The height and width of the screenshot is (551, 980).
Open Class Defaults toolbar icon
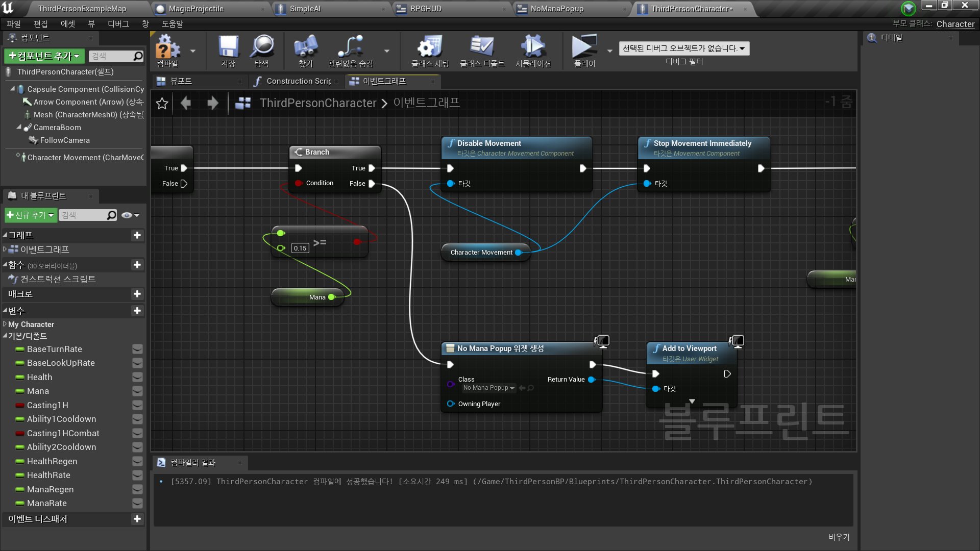[482, 47]
